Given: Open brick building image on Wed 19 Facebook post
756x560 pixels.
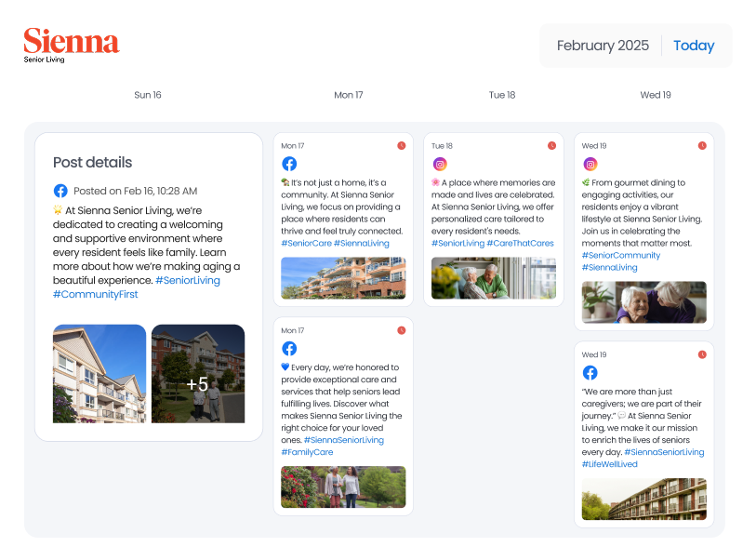Looking at the screenshot, I should coord(644,500).
